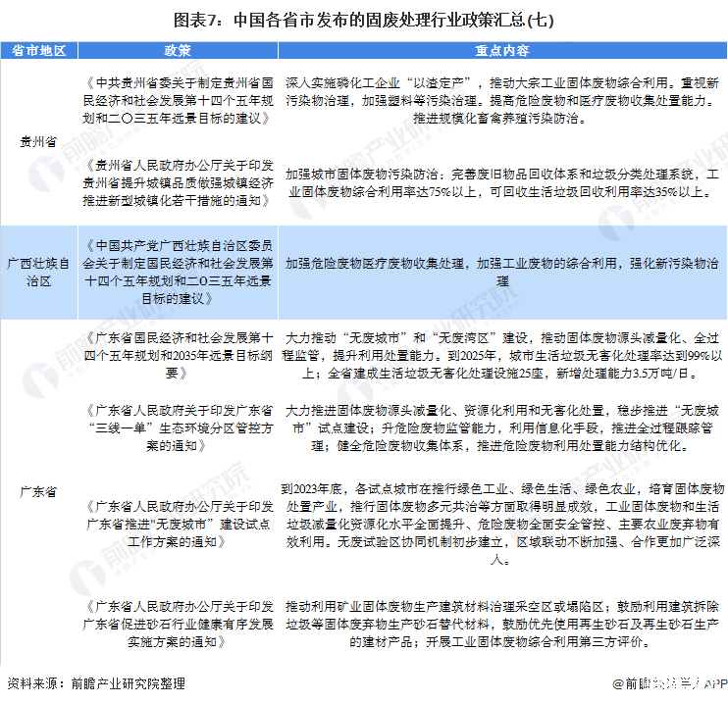Viewport: 728px width, 704px height.
Task: Click the 大力推进固体废物源头减量化 content cell
Action: [x=502, y=427]
